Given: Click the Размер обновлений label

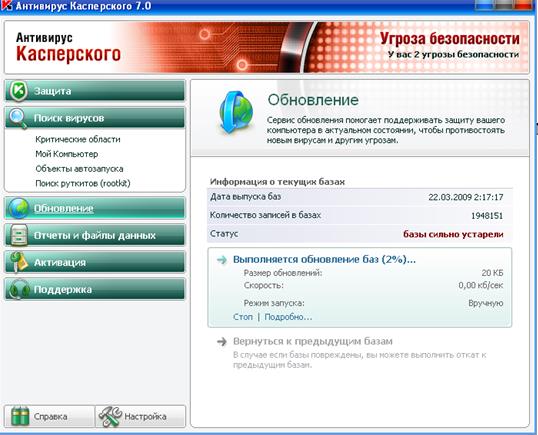Looking at the screenshot, I should pos(283,273).
